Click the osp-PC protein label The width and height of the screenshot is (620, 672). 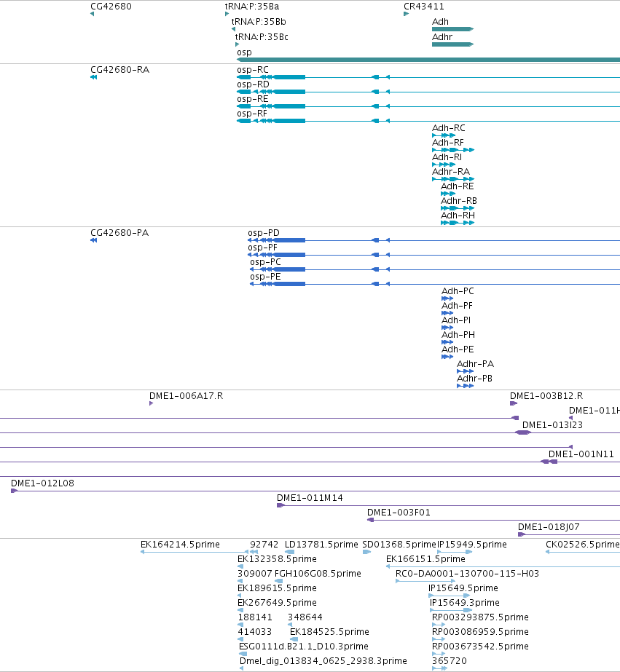(265, 262)
